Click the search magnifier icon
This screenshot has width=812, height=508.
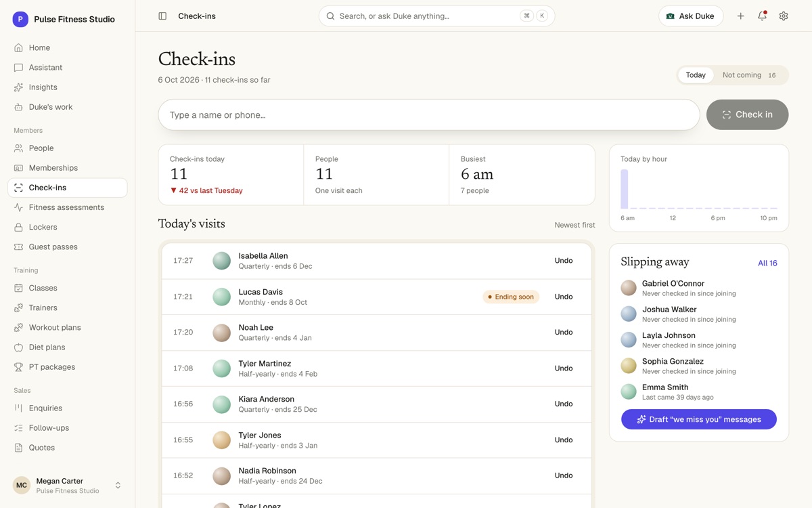coord(330,16)
